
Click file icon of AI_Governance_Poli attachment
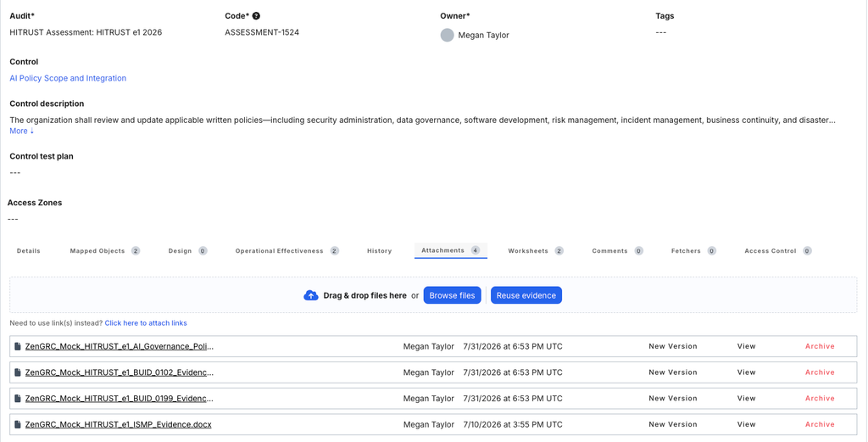click(19, 347)
